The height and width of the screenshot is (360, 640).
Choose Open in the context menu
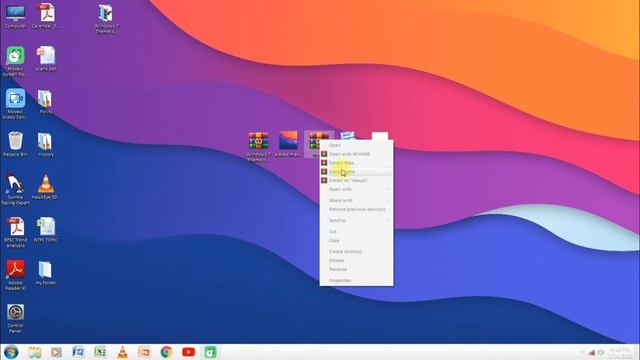point(356,145)
